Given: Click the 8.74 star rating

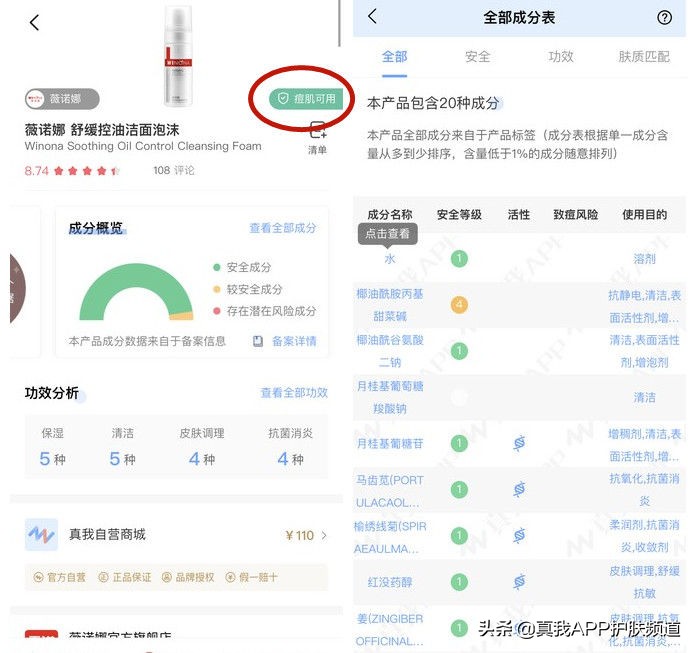Looking at the screenshot, I should [x=72, y=170].
